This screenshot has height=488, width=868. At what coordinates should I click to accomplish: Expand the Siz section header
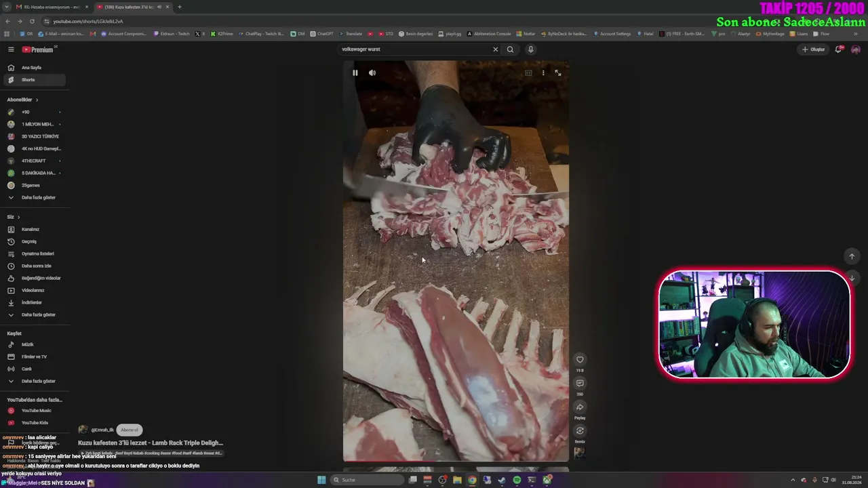click(14, 217)
